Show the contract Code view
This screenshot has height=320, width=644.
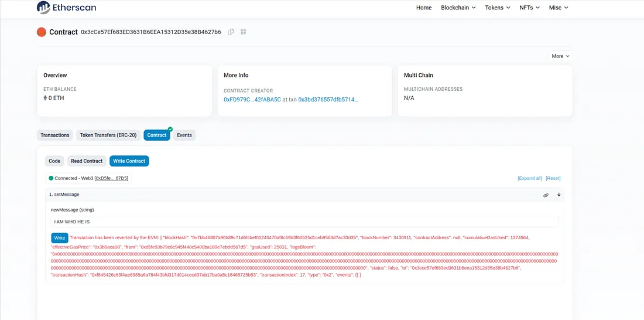[54, 161]
